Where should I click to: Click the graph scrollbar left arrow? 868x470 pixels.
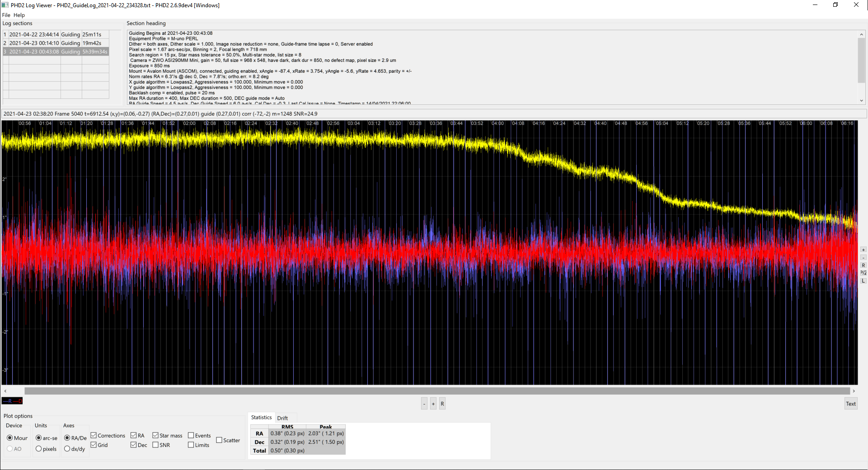coord(5,391)
